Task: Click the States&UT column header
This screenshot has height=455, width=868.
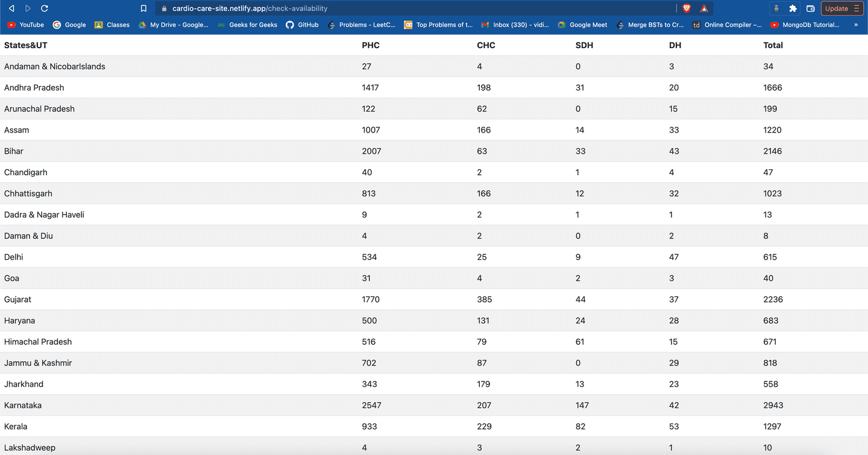Action: tap(26, 45)
